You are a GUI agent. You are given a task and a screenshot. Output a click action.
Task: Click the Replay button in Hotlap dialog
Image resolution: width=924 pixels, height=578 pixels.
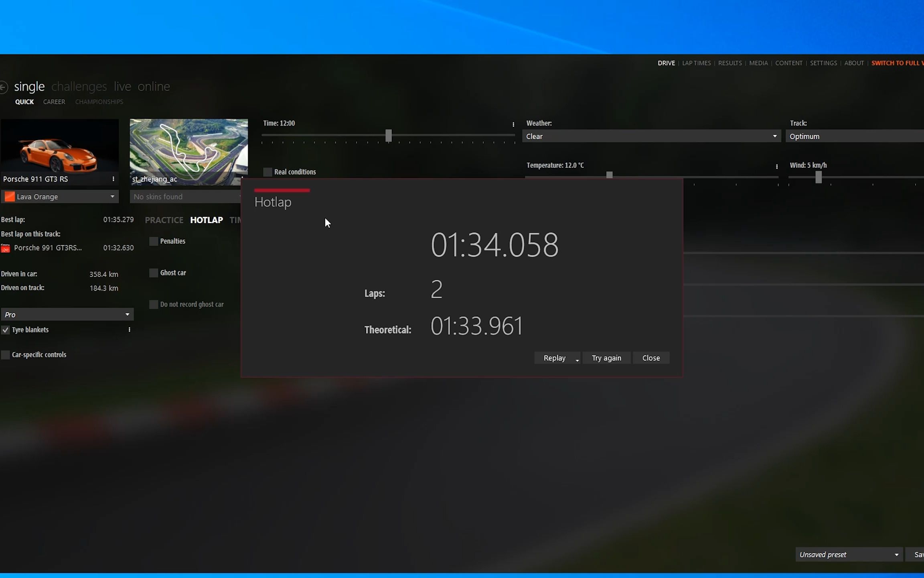554,358
